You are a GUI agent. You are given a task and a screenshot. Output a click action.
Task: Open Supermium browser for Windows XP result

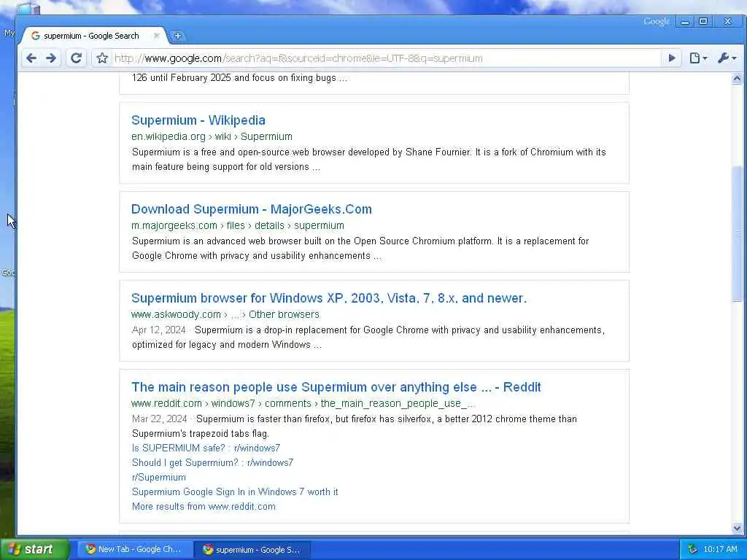329,298
